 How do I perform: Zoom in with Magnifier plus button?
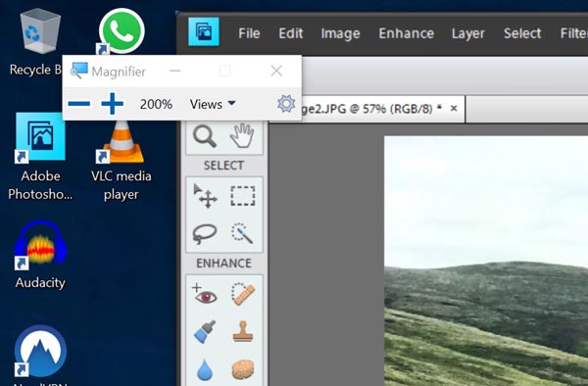(x=112, y=104)
